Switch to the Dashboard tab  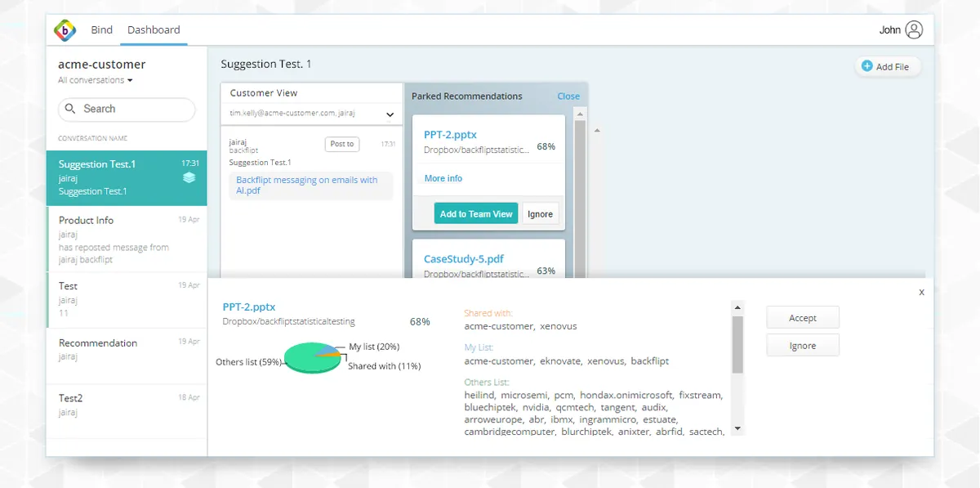(x=154, y=30)
